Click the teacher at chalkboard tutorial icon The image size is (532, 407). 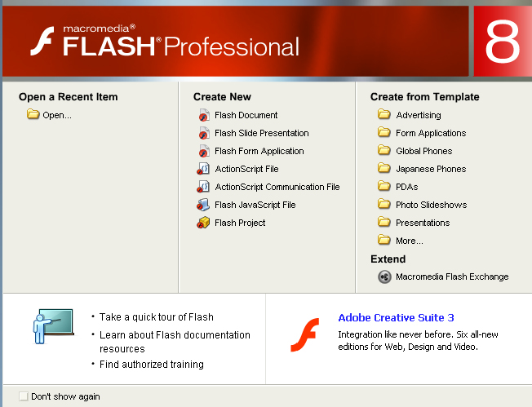click(53, 326)
